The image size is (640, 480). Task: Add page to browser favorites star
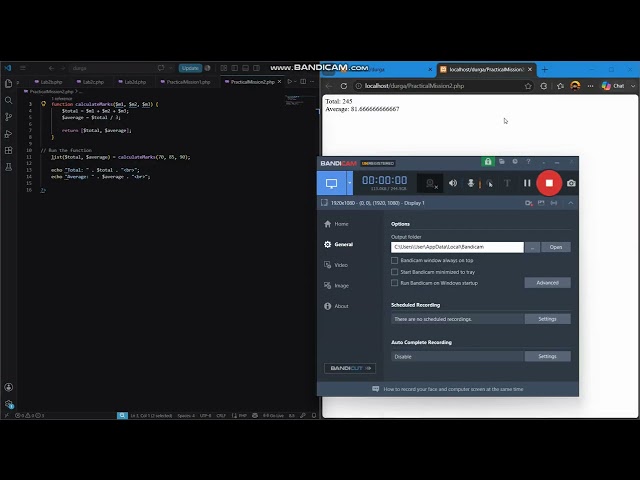pyautogui.click(x=528, y=86)
